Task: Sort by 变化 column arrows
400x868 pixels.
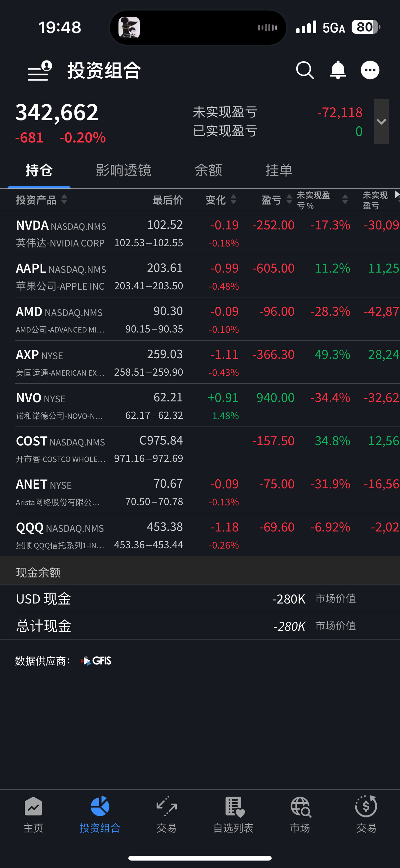Action: (x=233, y=200)
